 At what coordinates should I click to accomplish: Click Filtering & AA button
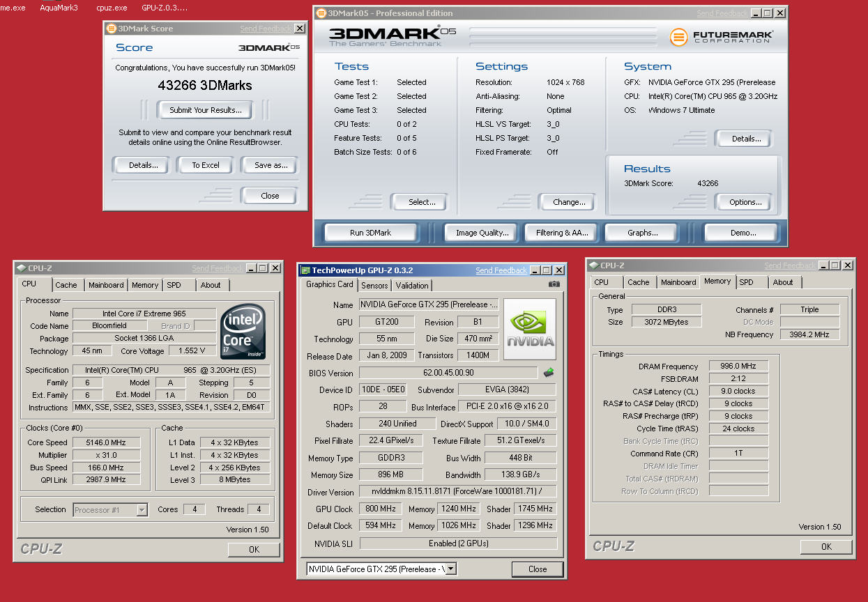coord(562,233)
